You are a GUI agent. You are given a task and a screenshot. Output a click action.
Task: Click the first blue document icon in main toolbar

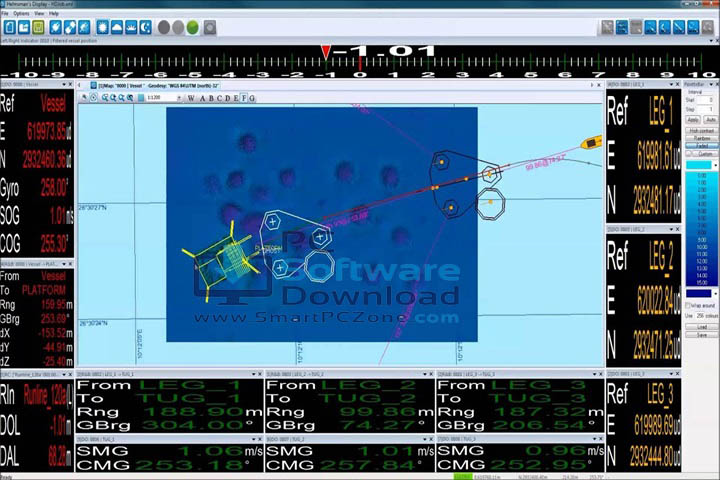point(10,28)
